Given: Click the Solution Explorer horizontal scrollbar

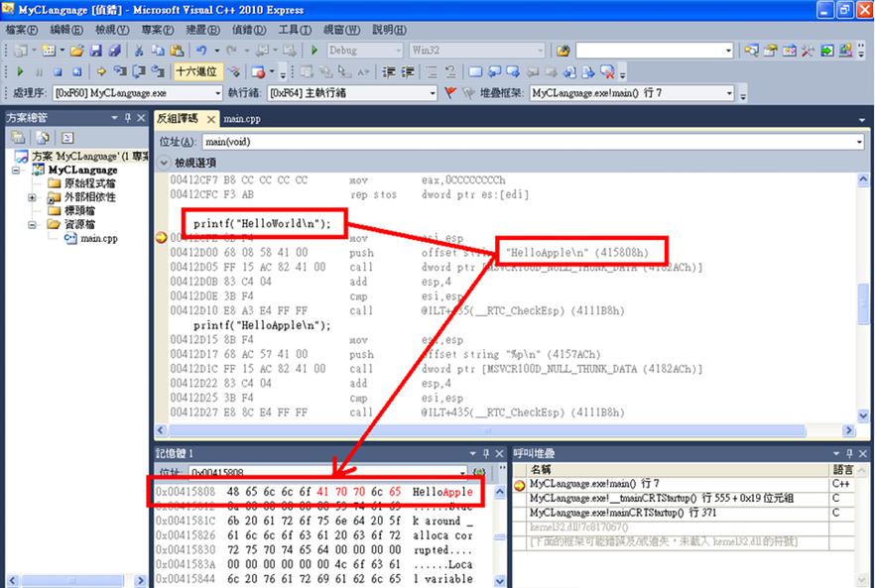Looking at the screenshot, I should (72, 580).
